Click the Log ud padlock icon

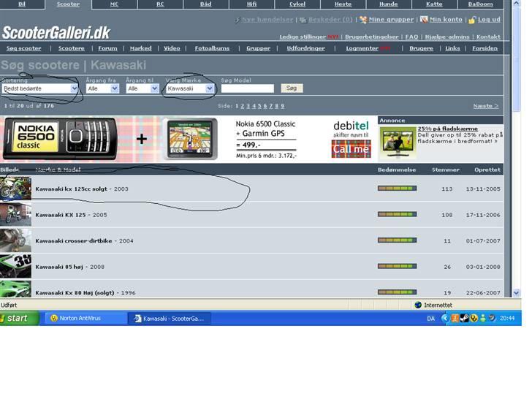tap(472, 20)
